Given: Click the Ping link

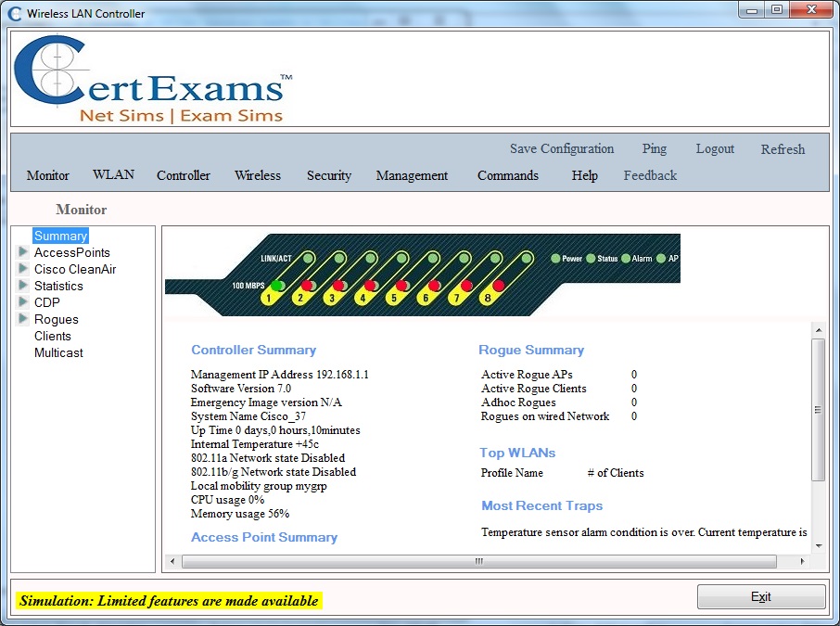Looking at the screenshot, I should [654, 148].
